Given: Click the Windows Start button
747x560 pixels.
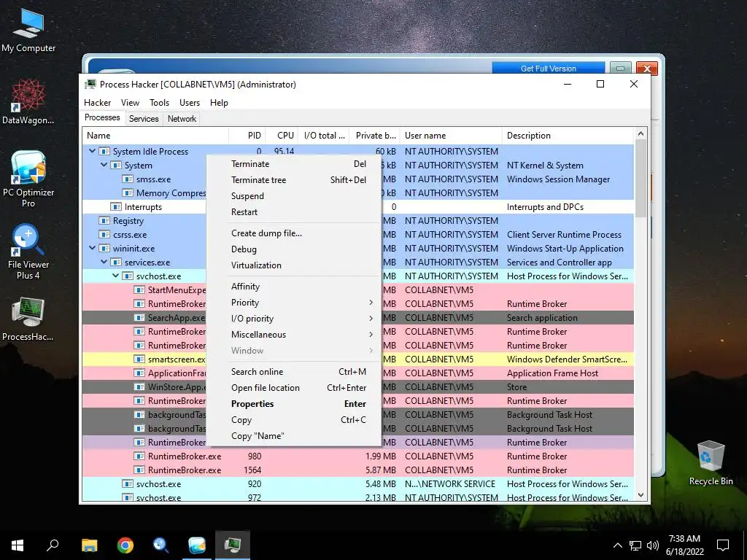Looking at the screenshot, I should (x=18, y=545).
